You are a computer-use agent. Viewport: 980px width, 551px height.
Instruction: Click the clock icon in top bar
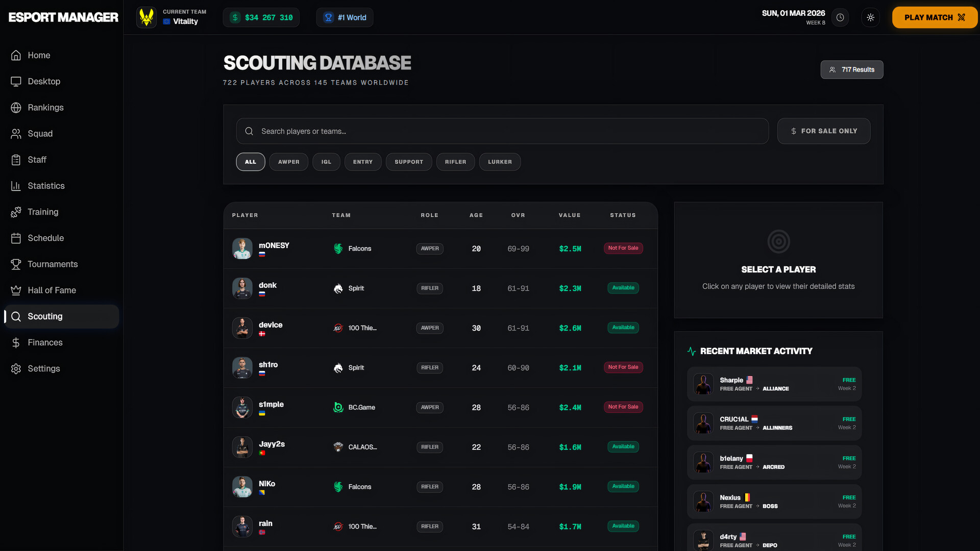pyautogui.click(x=840, y=17)
